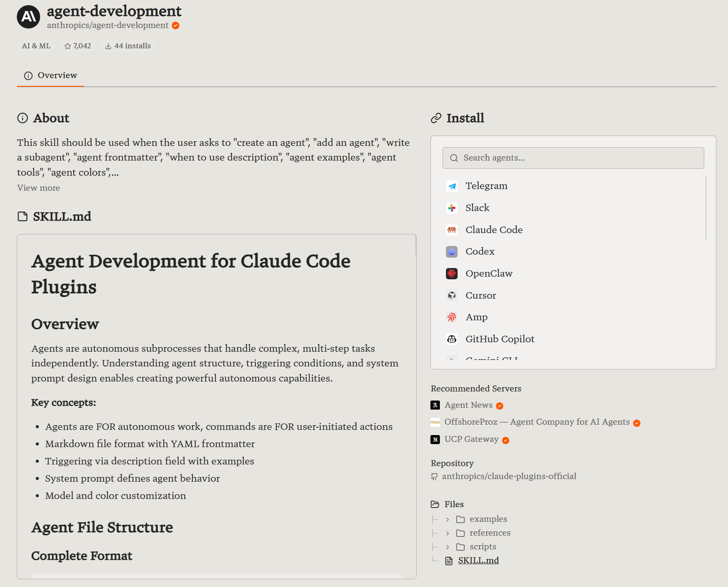This screenshot has height=587, width=728.
Task: Click the Amp icon
Action: coord(452,317)
